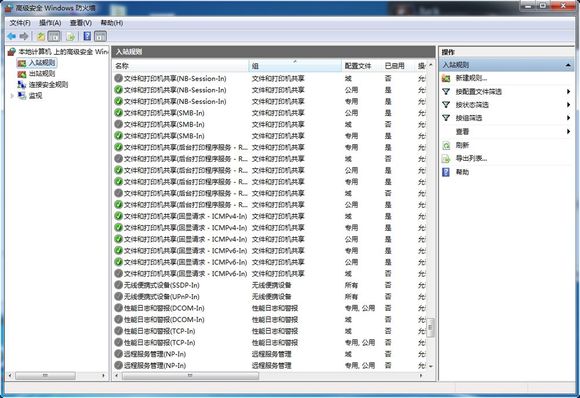580x398 pixels.
Task: Click the Forward arrow toolbar icon
Action: (x=24, y=36)
